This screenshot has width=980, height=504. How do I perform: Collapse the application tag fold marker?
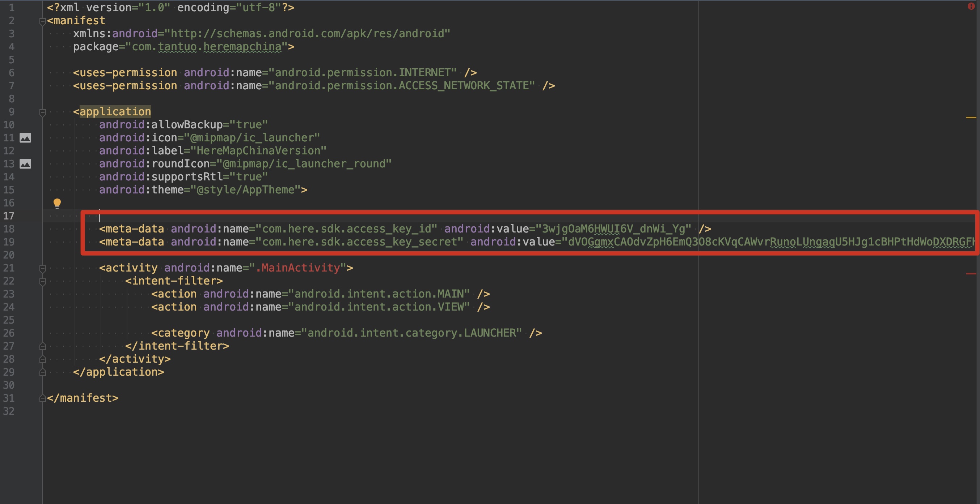coord(43,112)
